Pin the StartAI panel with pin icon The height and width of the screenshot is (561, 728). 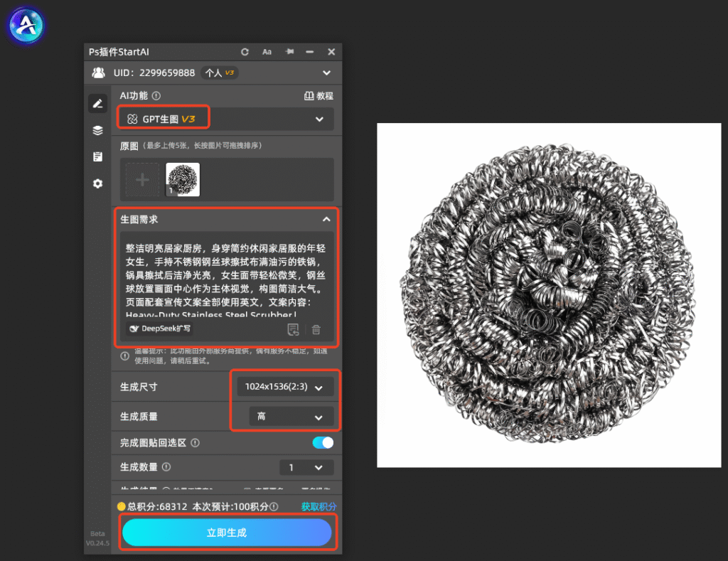[x=289, y=51]
